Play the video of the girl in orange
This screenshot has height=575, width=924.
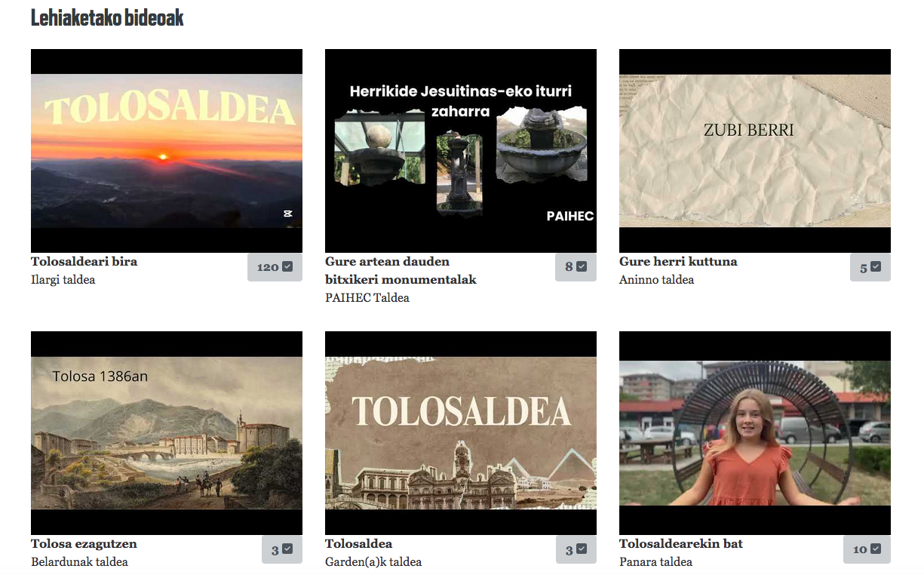[755, 433]
